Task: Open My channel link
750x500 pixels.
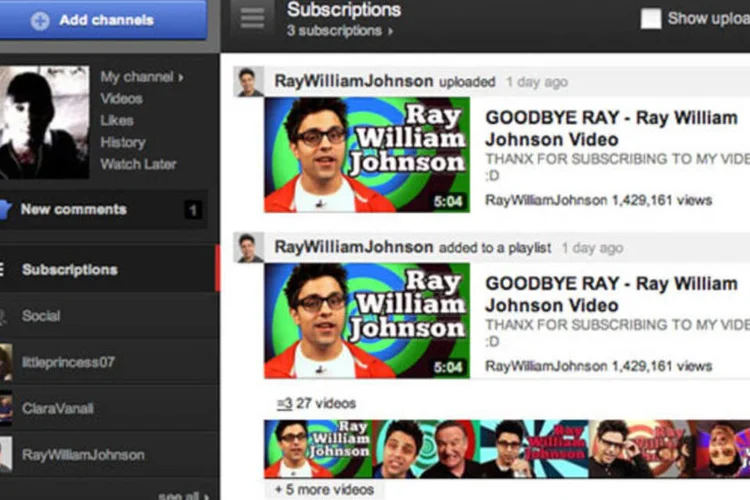Action: 137,77
